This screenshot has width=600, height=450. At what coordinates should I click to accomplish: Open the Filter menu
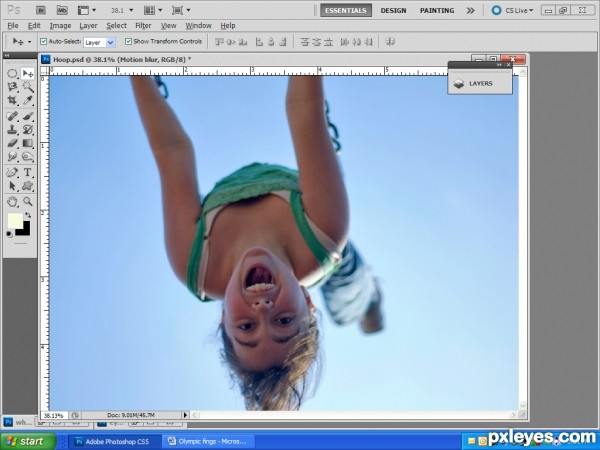pyautogui.click(x=143, y=26)
